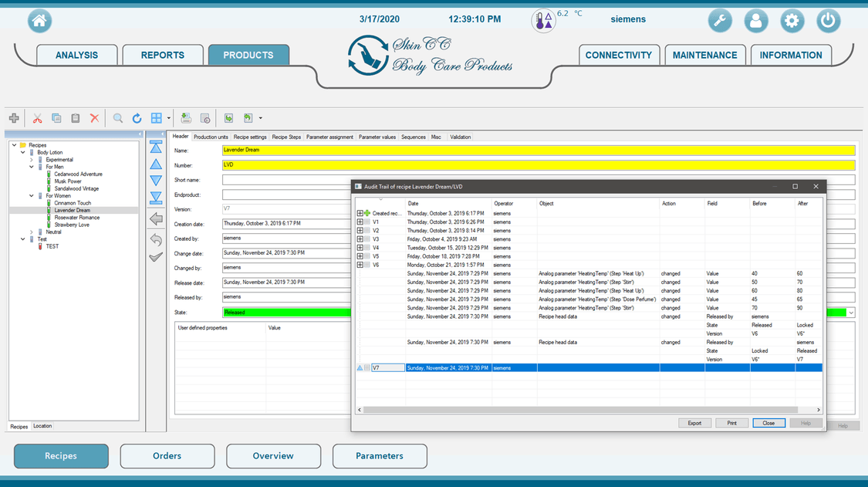Open the CONNECTIVITY tab
Image resolution: width=868 pixels, height=487 pixels.
tap(618, 56)
